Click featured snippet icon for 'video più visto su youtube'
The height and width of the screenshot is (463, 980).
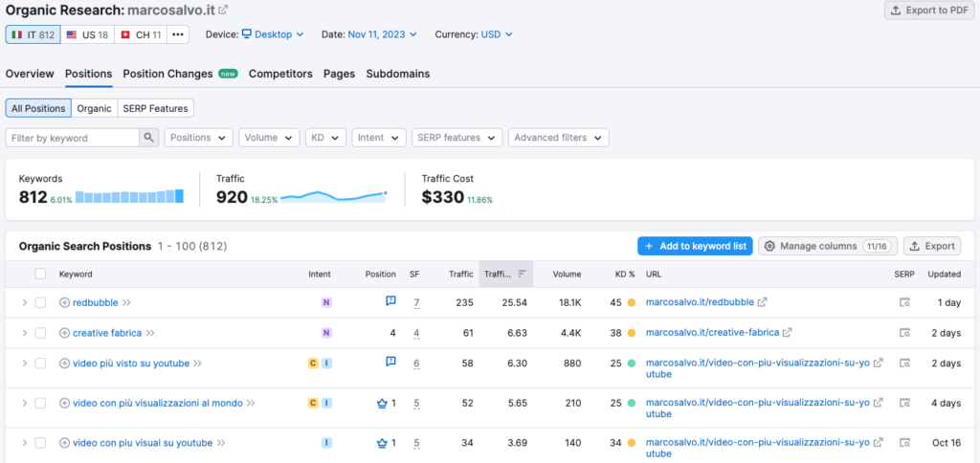[390, 362]
